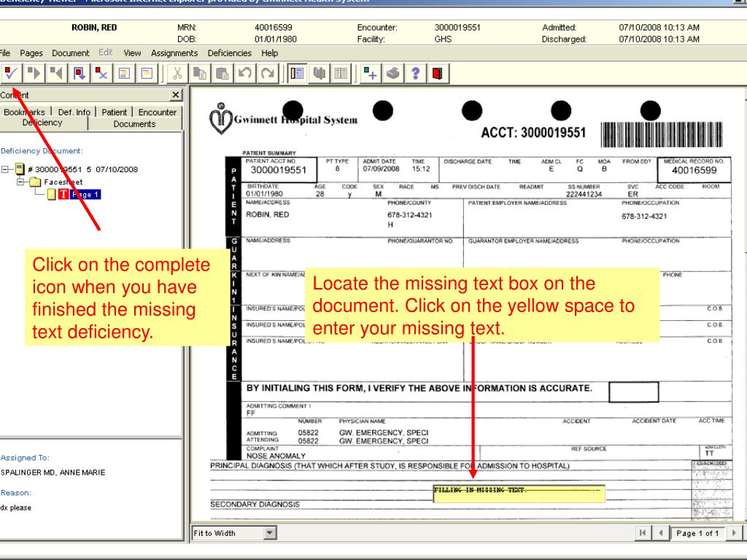Click the add deficiency plus icon
The width and height of the screenshot is (747, 560).
(370, 74)
